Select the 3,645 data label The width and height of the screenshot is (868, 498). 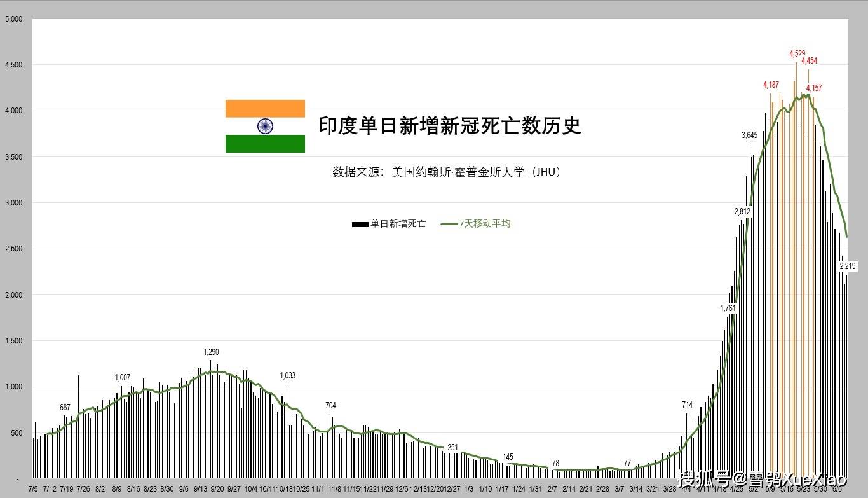coord(750,135)
